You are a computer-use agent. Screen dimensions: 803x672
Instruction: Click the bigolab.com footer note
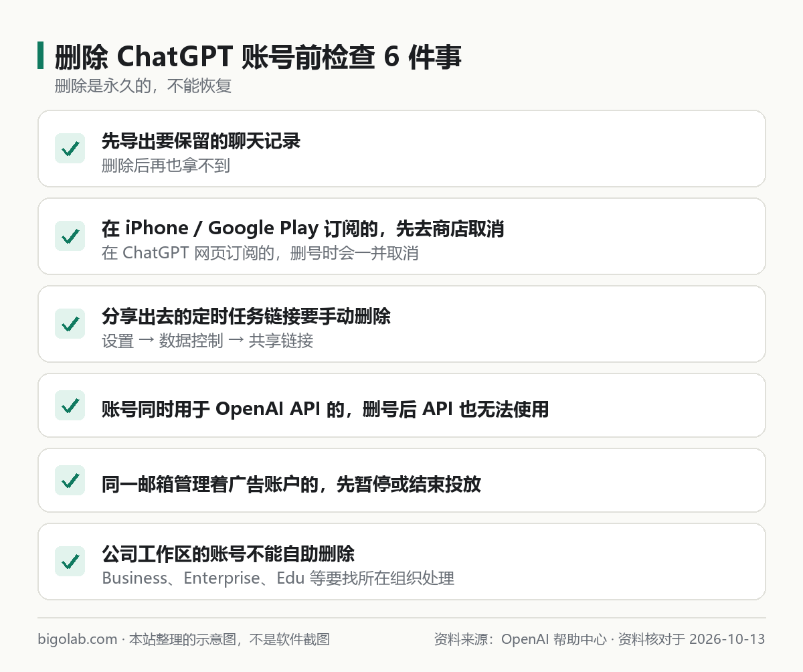coord(184,639)
